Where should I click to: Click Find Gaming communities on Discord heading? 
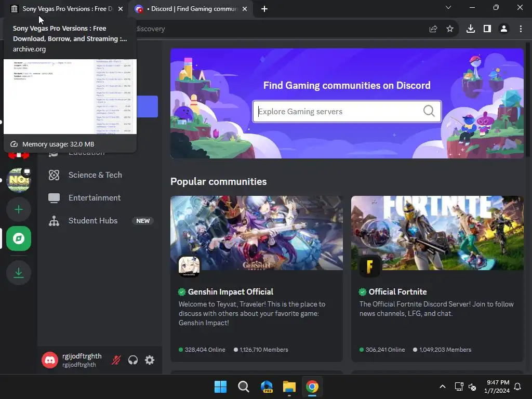click(x=347, y=85)
